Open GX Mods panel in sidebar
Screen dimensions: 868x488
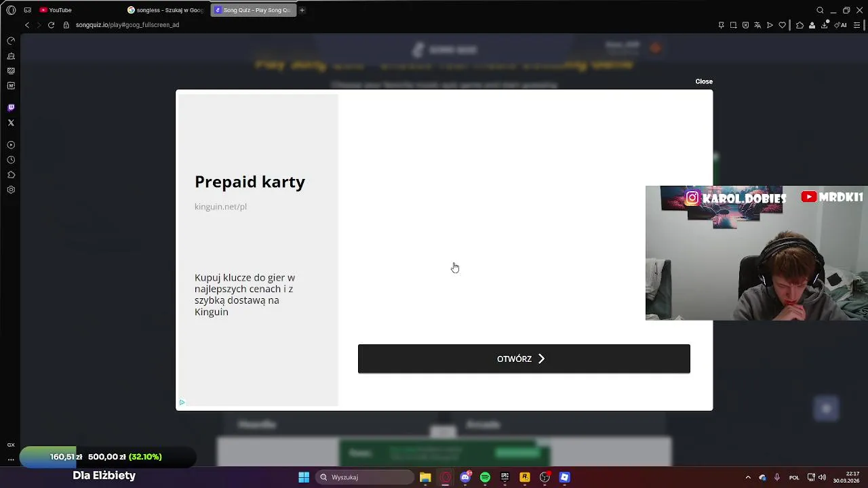coord(11,70)
